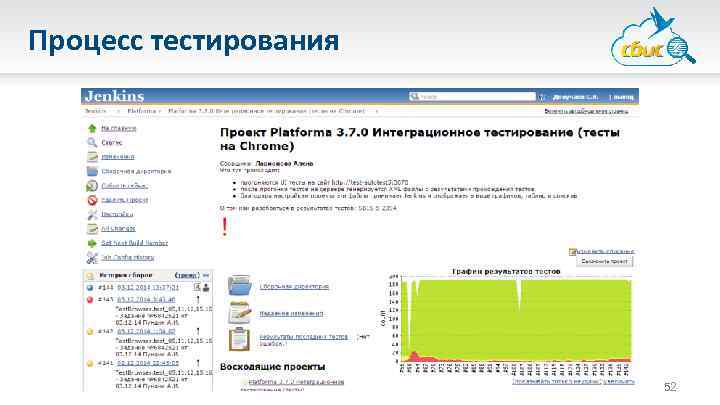The width and height of the screenshot is (720, 405).
Task: Click the wrench-screwdriver configure icon
Action: pyautogui.click(x=92, y=214)
